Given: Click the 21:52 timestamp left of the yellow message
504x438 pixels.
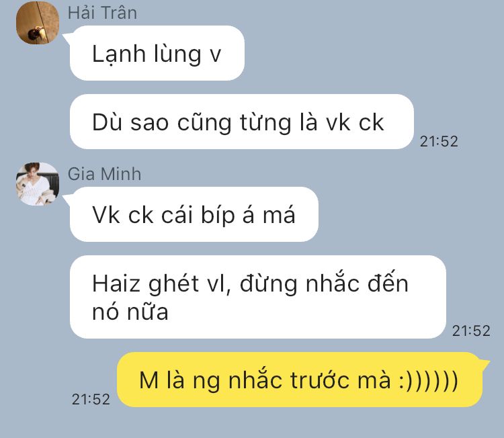Looking at the screenshot, I should [x=91, y=400].
